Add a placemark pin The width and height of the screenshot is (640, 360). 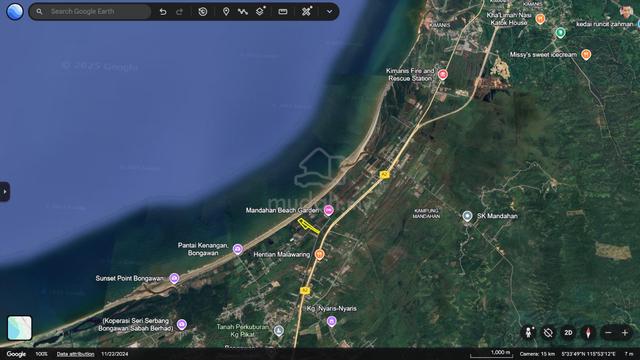(x=226, y=11)
